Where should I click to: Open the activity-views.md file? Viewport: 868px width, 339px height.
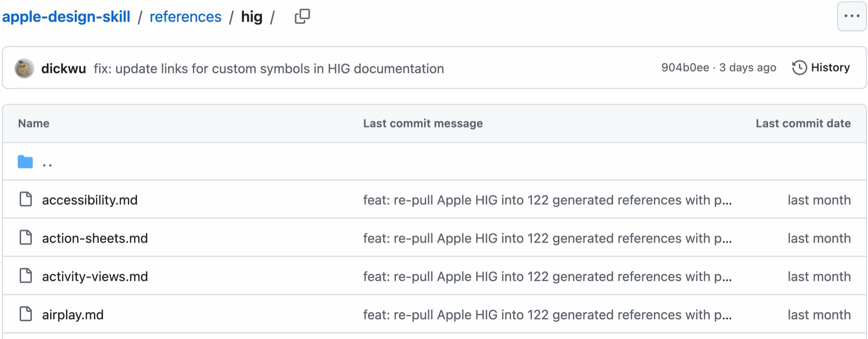(95, 276)
